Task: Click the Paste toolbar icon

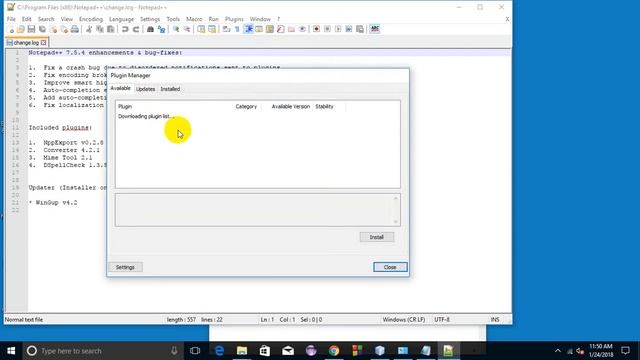Action: [111, 29]
